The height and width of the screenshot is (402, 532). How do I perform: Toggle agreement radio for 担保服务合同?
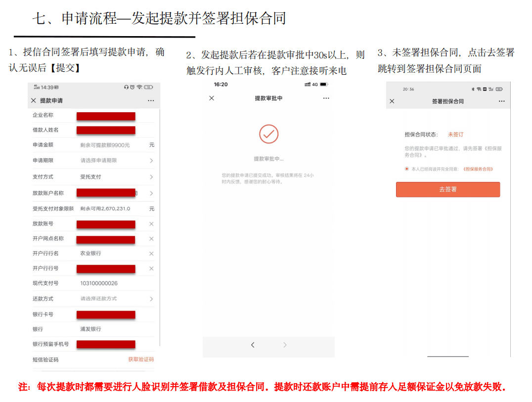pyautogui.click(x=406, y=169)
